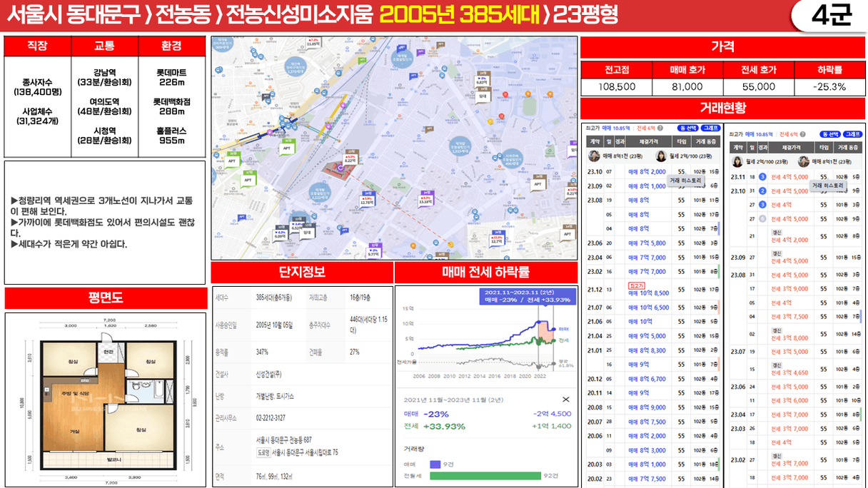Click the 그래프 button in left trade list

pyautogui.click(x=710, y=128)
